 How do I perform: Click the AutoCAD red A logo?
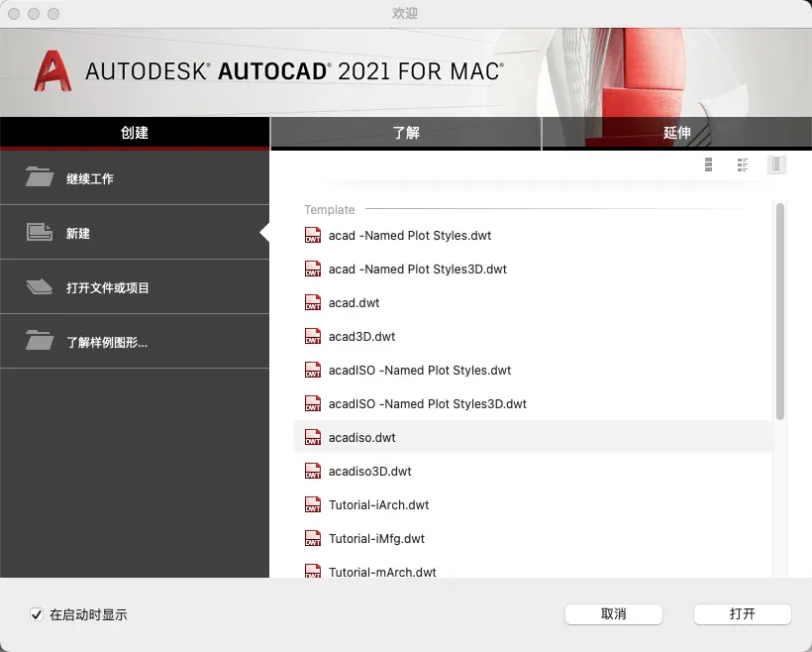52,71
